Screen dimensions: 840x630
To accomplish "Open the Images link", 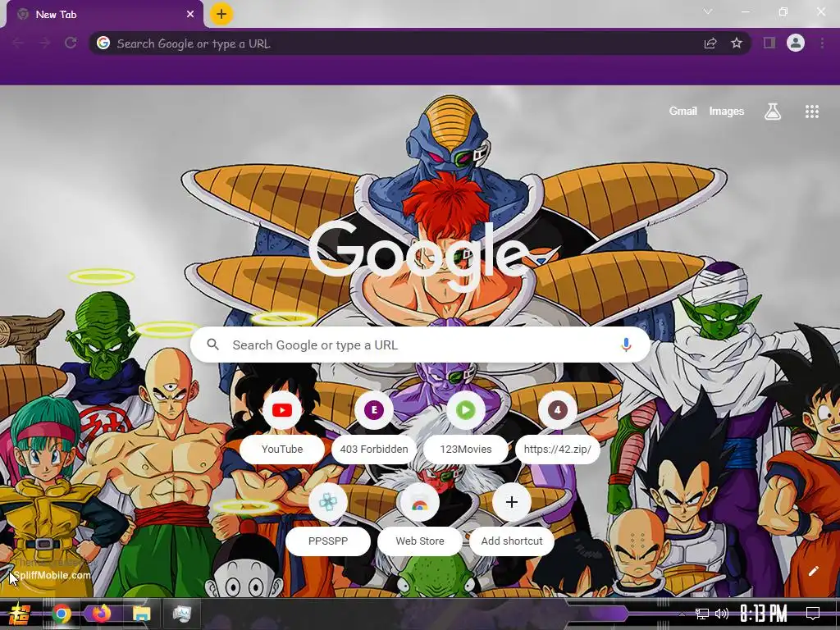I will tap(727, 112).
